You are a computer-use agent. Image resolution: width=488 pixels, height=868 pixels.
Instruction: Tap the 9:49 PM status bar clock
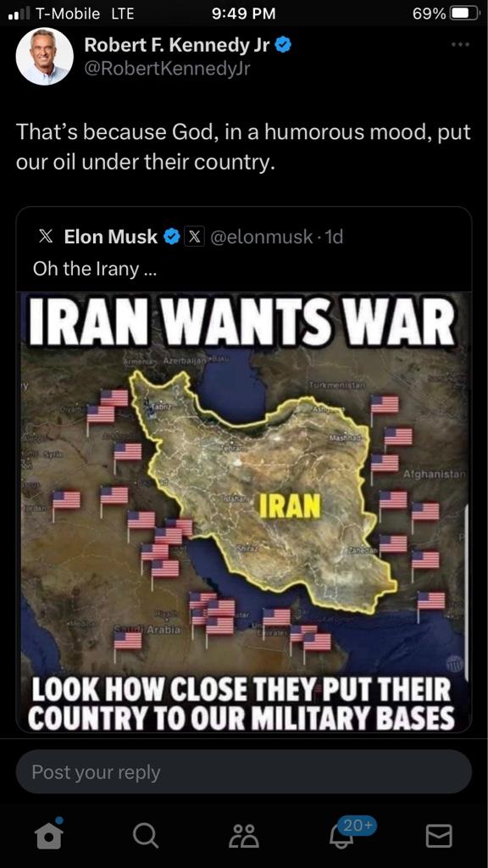point(243,14)
